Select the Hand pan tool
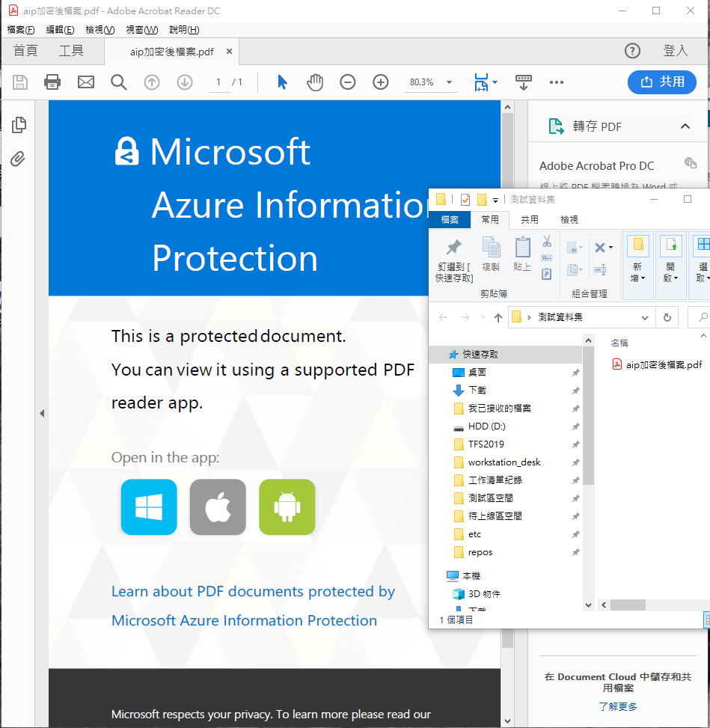 (315, 82)
